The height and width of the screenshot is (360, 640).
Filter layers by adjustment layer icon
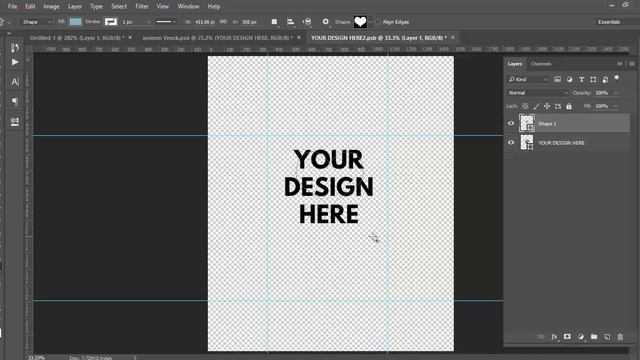pyautogui.click(x=569, y=79)
